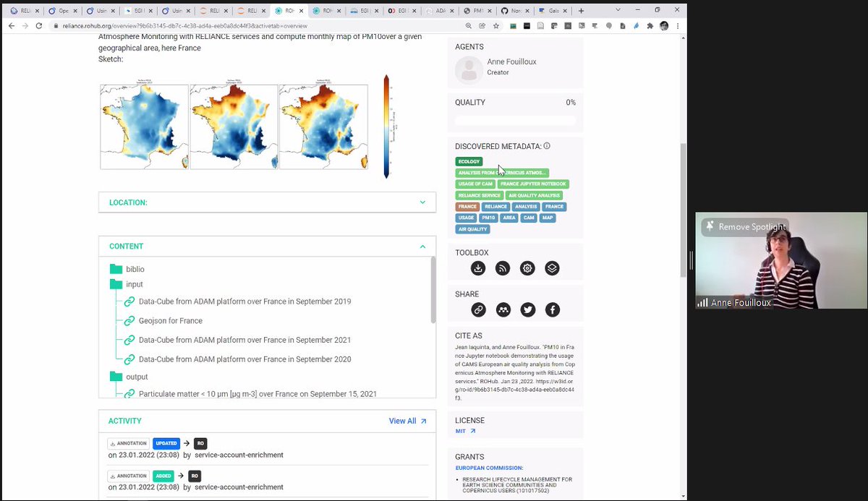This screenshot has height=501, width=868.
Task: Click the AIR QUALITY ANALYSIS tag
Action: pyautogui.click(x=534, y=195)
